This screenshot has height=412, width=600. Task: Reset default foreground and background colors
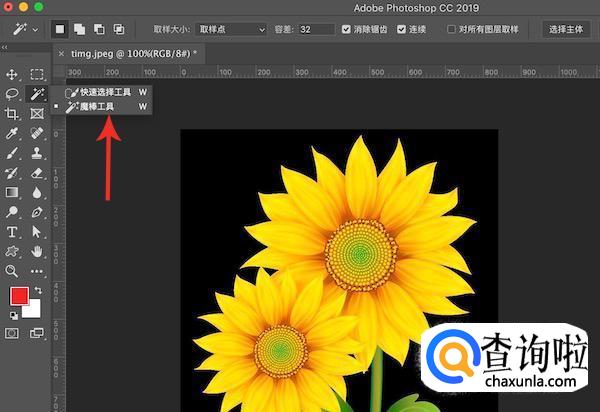click(13, 316)
